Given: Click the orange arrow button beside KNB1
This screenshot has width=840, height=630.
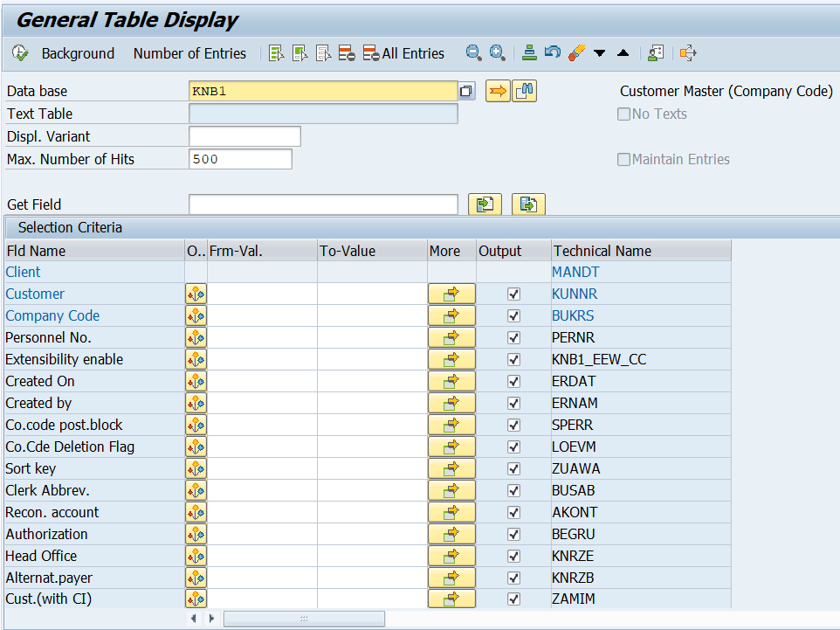Looking at the screenshot, I should 498,91.
